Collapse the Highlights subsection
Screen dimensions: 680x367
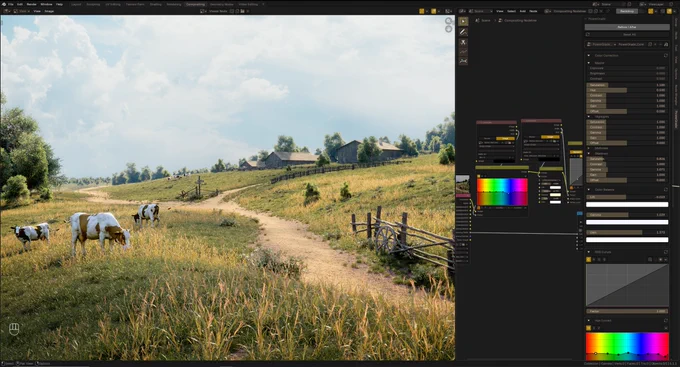coord(589,117)
